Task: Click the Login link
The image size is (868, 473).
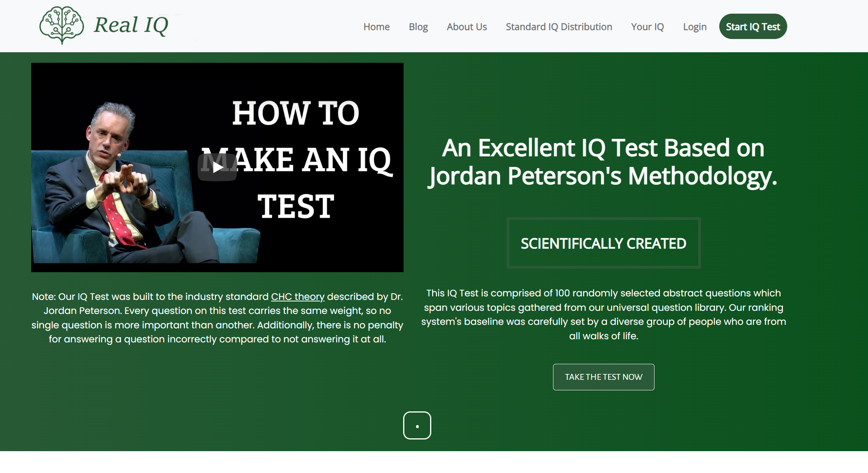Action: click(x=694, y=27)
